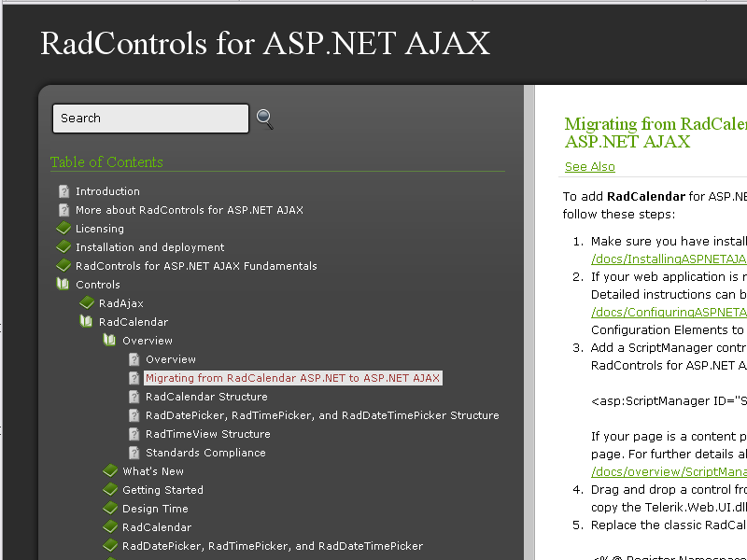Screen dimensions: 747x560
Task: Click the page icon for RadDatePicker Structure topic
Action: pos(134,415)
